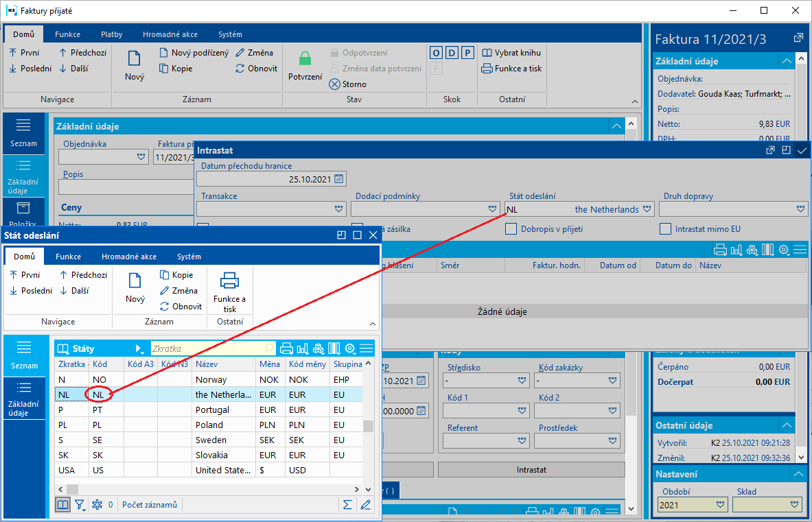The width and height of the screenshot is (812, 522).
Task: Select the Slovakia row in Státy
Action: coord(209,455)
